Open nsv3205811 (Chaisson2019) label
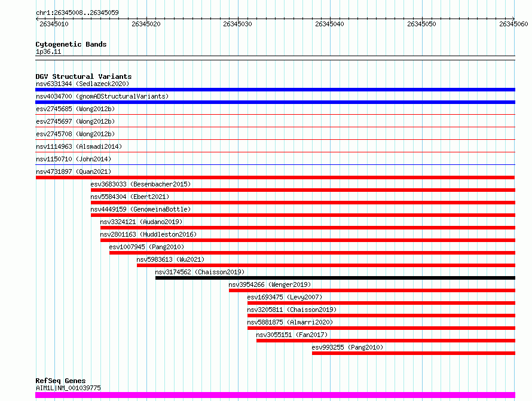Image resolution: width=532 pixels, height=401 pixels. (292, 310)
